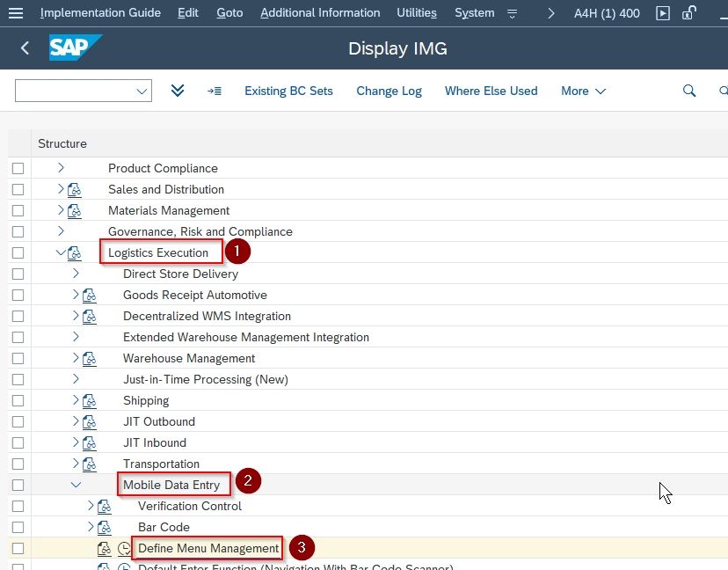Open documentation icon for Shipping
This screenshot has width=728, height=570.
(90, 401)
